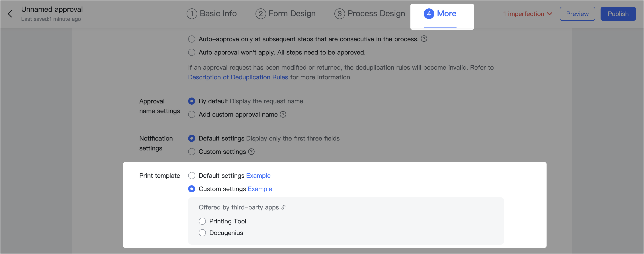
Task: Click the Last saved timestamp text
Action: pyautogui.click(x=51, y=19)
